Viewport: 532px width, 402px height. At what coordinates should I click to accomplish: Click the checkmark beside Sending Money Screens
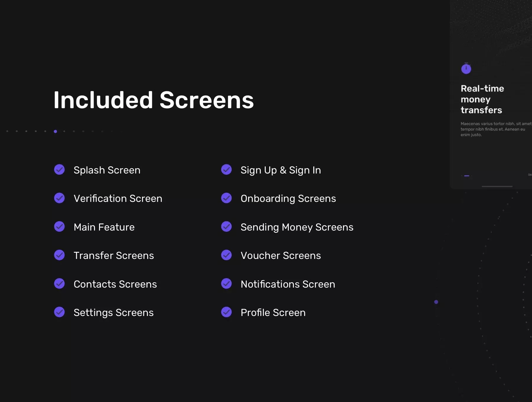point(226,226)
